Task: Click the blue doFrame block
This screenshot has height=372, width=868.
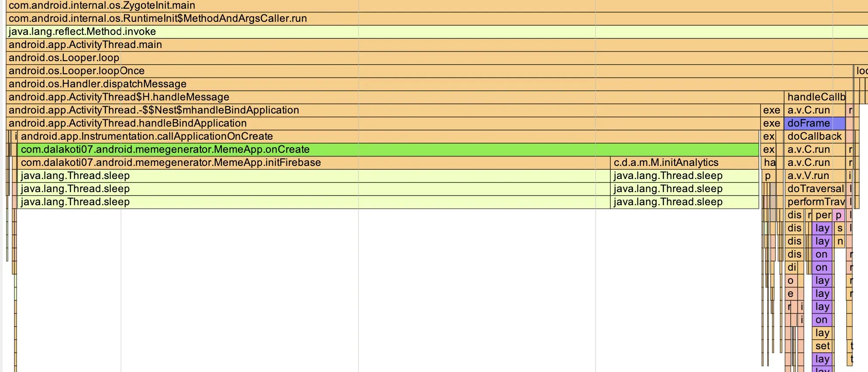Action: (814, 124)
